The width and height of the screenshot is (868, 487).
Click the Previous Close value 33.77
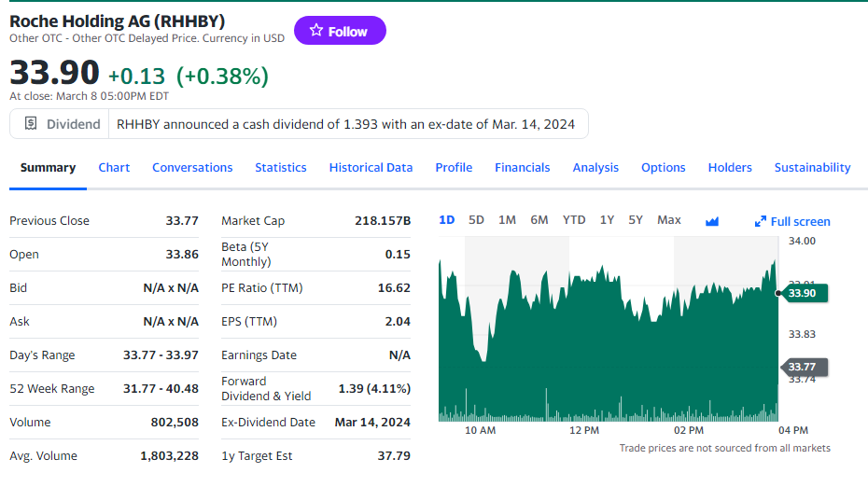pyautogui.click(x=182, y=221)
